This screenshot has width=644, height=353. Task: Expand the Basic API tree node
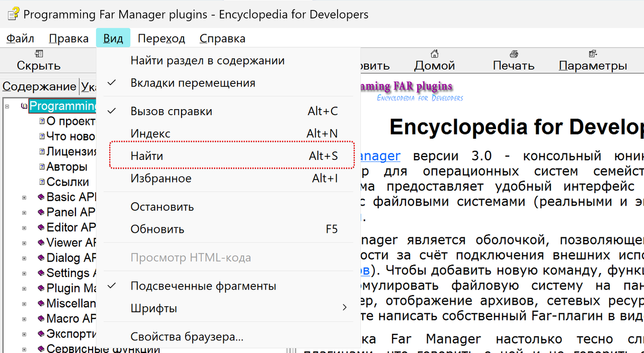click(24, 197)
